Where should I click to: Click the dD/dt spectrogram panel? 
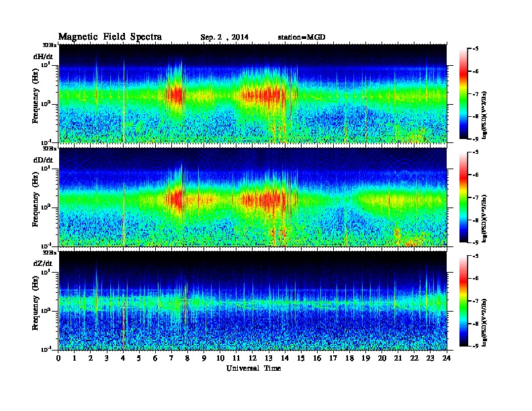(x=253, y=197)
